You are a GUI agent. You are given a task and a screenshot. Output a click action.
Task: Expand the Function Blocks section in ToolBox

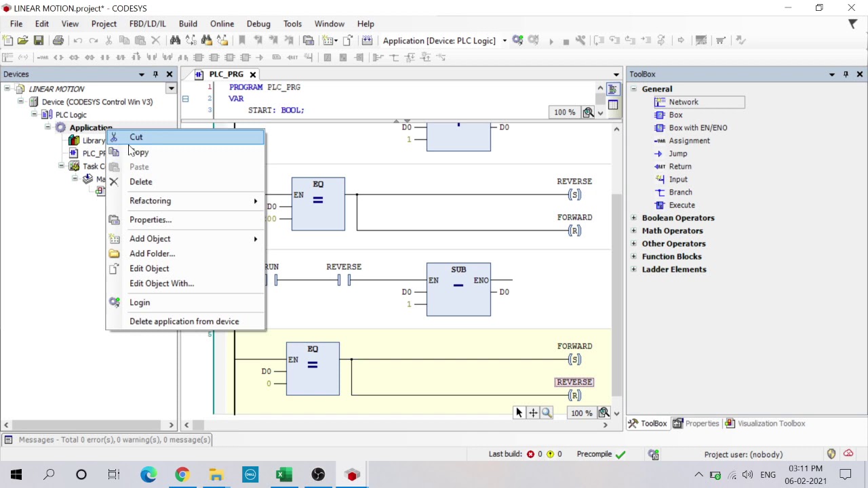(x=633, y=256)
